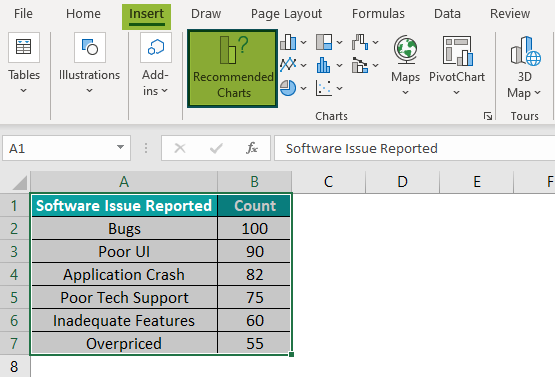Screen dimensions: 555x377
Task: Click the 3D Map icon
Action: [525, 51]
